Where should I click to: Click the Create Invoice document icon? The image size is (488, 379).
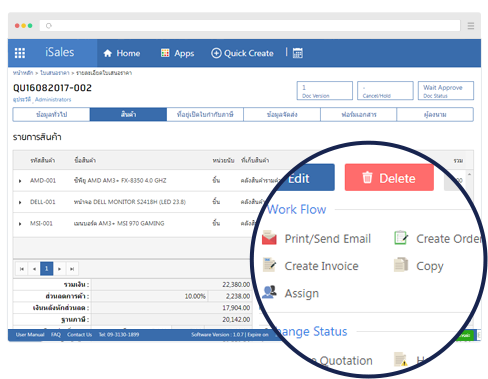click(x=269, y=265)
